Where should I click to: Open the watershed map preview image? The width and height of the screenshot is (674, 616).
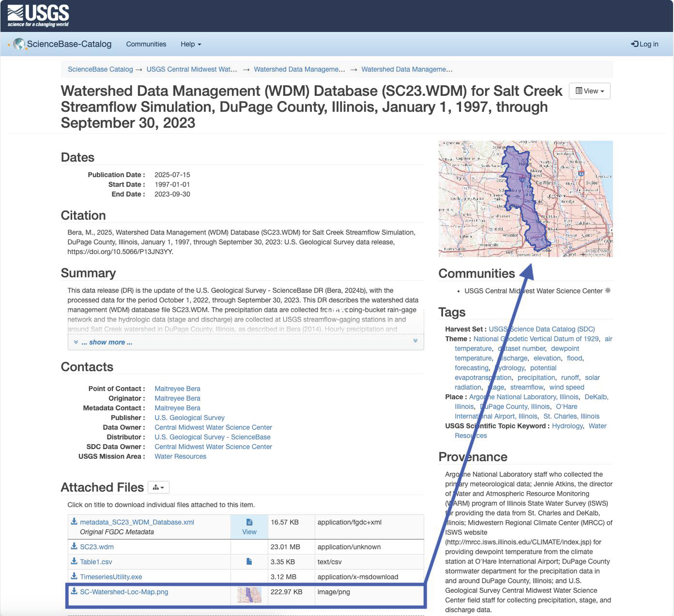pos(525,199)
